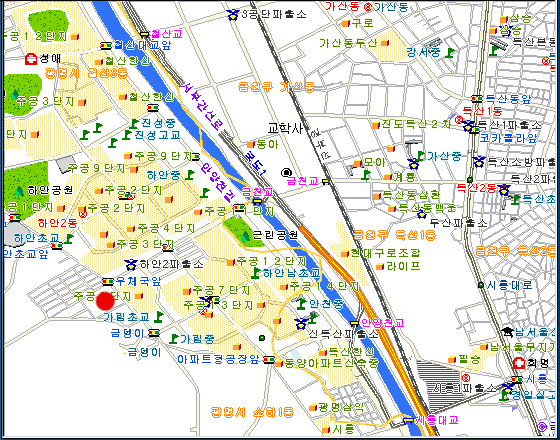Select the 성애 hospital icon
Image resolution: width=560 pixels, height=440 pixels.
click(x=31, y=59)
